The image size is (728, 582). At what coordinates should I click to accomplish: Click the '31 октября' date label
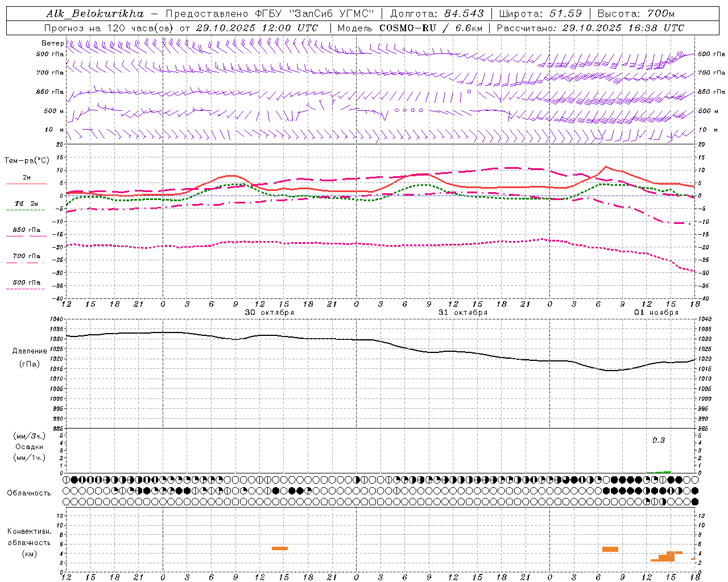click(463, 313)
